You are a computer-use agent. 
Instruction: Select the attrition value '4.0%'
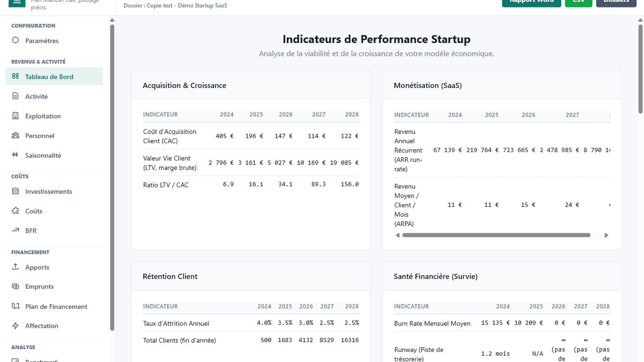pos(264,323)
